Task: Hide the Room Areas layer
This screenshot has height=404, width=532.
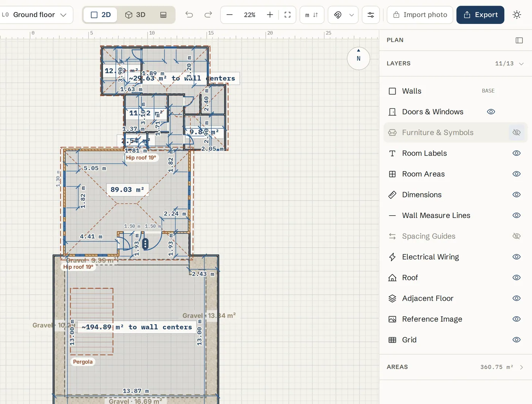Action: pyautogui.click(x=516, y=174)
